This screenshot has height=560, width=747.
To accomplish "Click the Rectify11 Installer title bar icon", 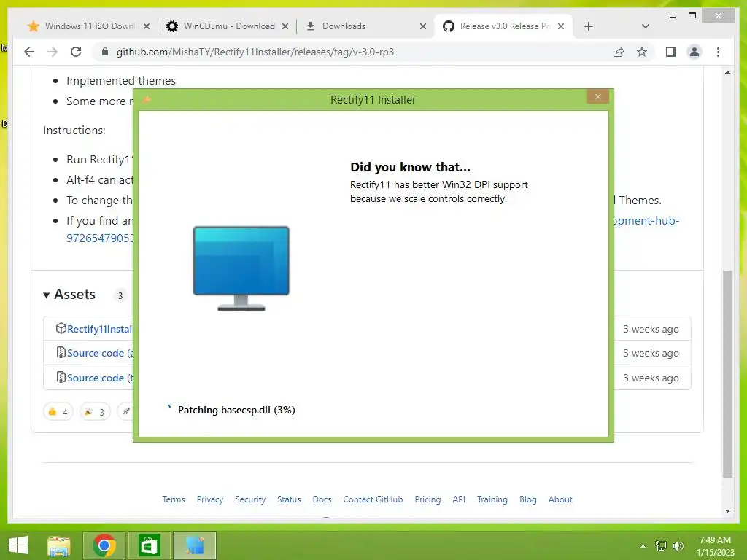I will point(147,99).
